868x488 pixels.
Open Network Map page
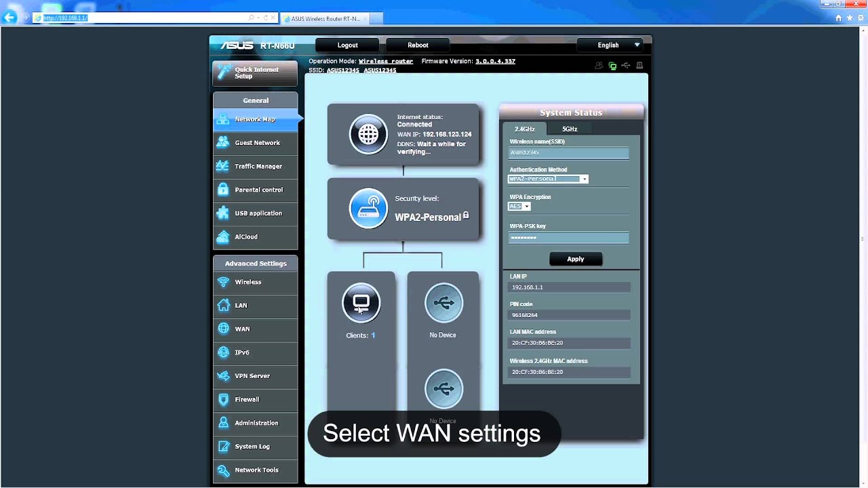(x=255, y=119)
